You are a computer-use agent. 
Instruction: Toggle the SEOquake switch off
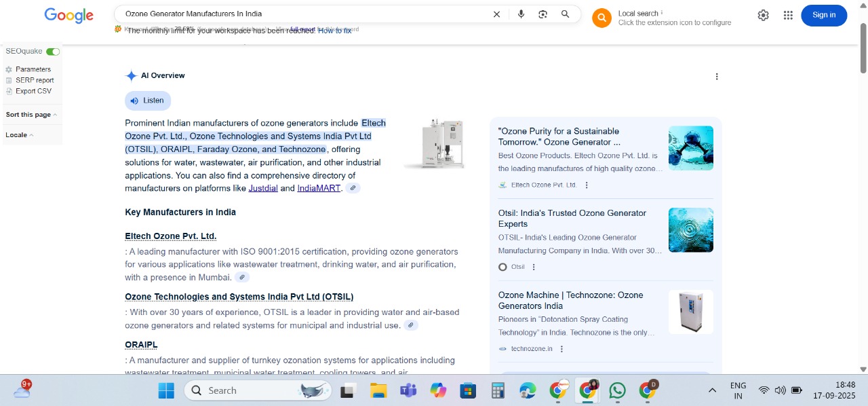click(53, 52)
